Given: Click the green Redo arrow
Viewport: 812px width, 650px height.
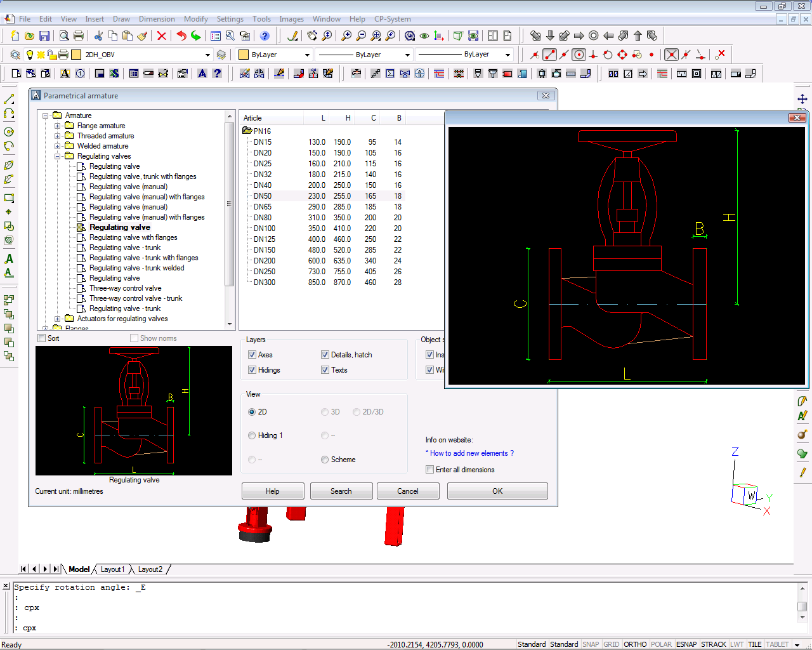Looking at the screenshot, I should click(196, 36).
